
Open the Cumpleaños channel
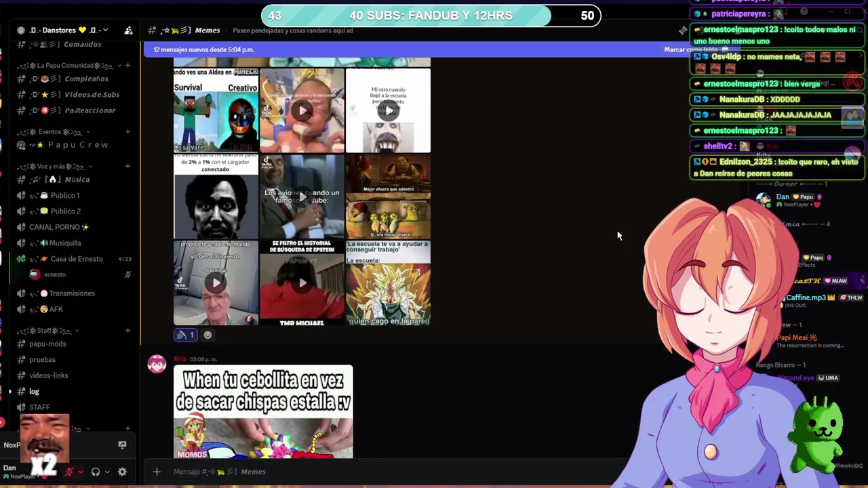pos(75,79)
